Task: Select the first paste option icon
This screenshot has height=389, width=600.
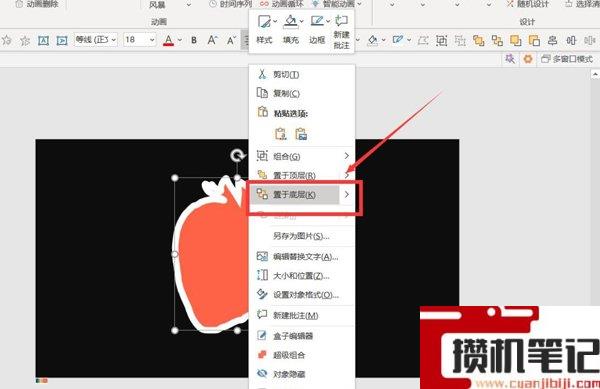Action: coord(280,134)
